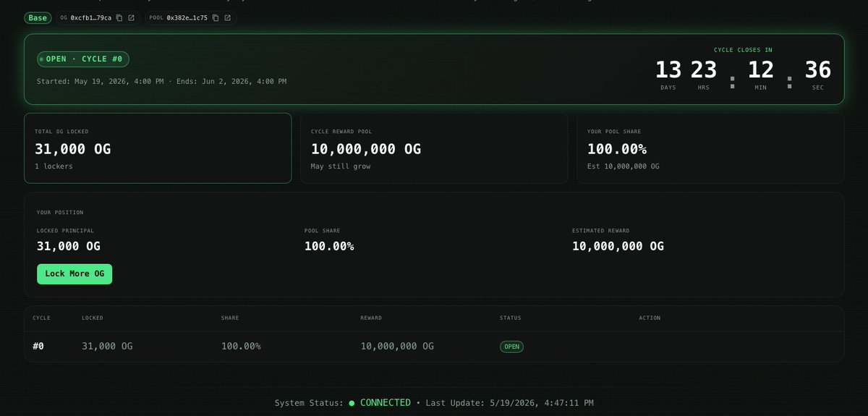Click the Started and Ends date line
The image size is (868, 416).
tap(161, 81)
